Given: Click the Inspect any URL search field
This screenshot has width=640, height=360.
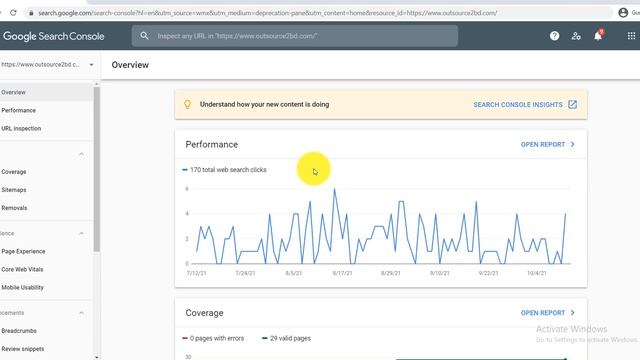Looking at the screenshot, I should tap(295, 36).
